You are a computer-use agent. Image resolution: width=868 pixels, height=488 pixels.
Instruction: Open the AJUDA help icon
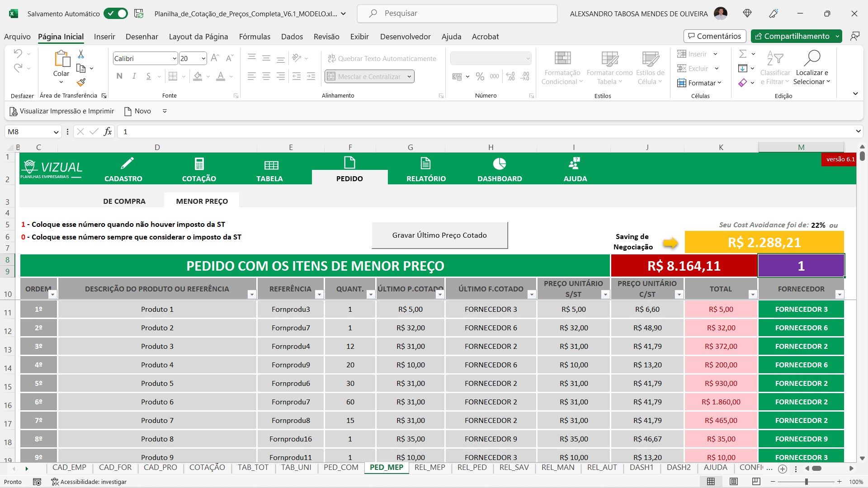point(575,163)
